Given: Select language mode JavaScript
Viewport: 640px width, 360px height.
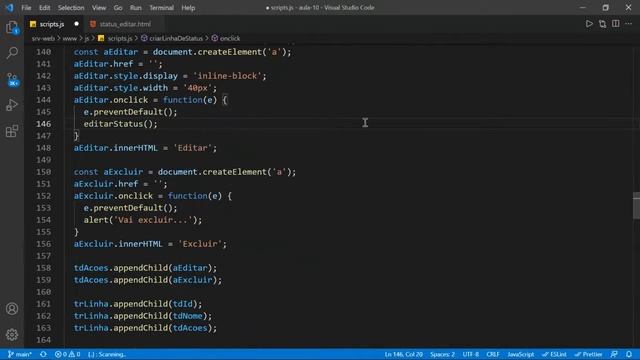Looking at the screenshot, I should (520, 354).
